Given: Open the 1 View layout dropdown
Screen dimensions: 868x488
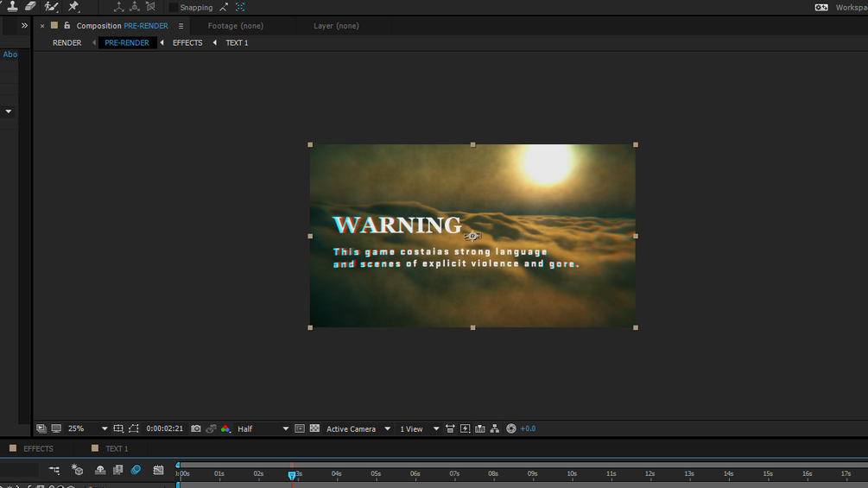Looking at the screenshot, I should [x=419, y=428].
